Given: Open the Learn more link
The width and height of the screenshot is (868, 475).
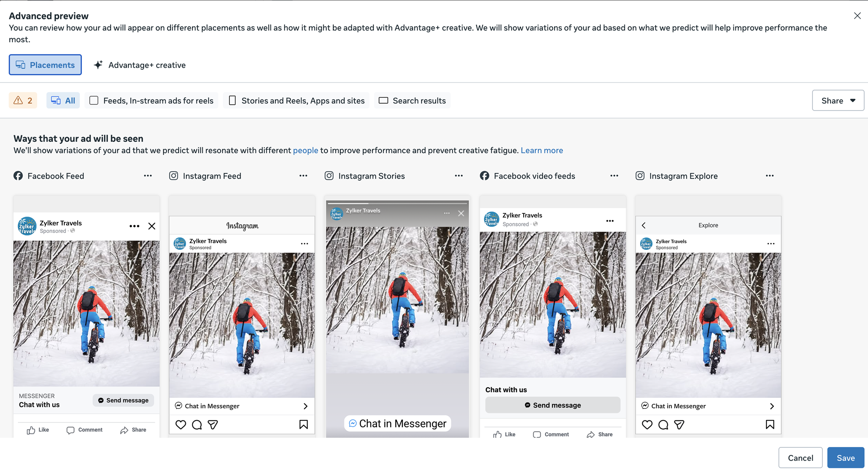Looking at the screenshot, I should [x=542, y=150].
